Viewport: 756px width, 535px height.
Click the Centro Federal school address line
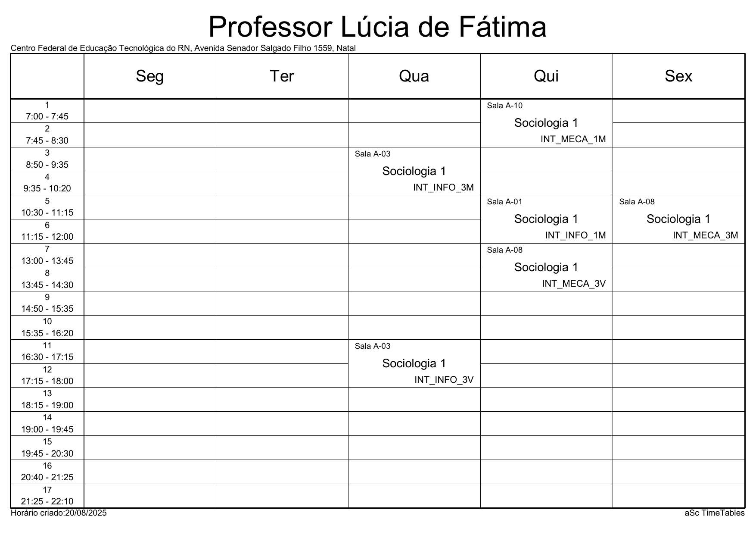[x=183, y=48]
